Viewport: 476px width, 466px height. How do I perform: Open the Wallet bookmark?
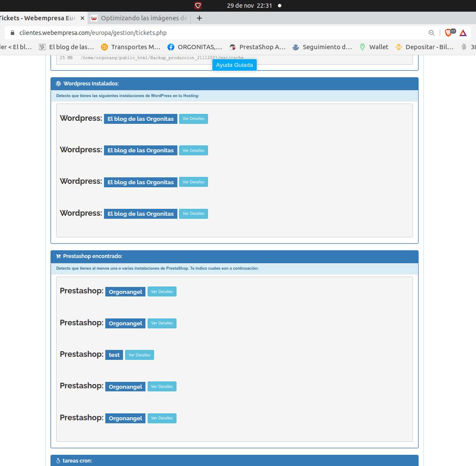374,47
